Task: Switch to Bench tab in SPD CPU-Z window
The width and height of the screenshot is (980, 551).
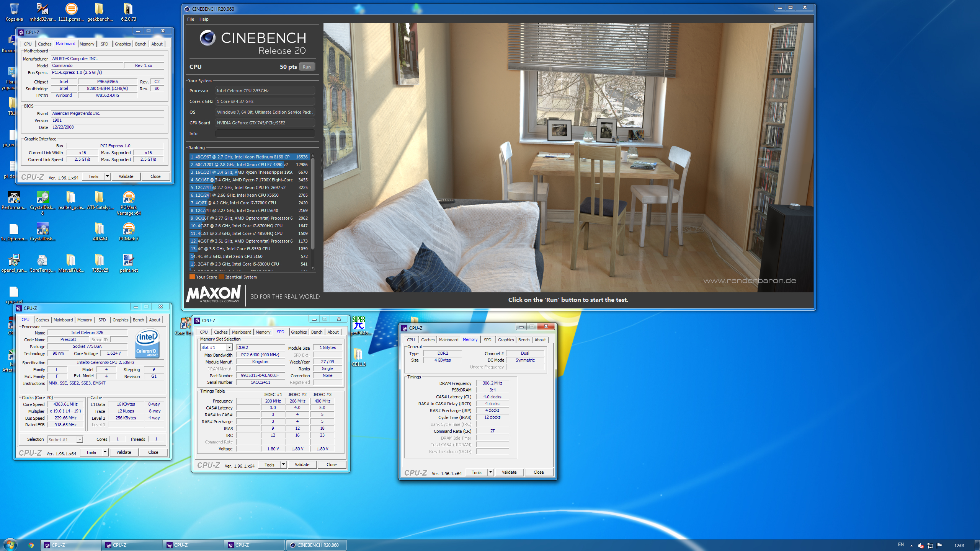Action: click(x=317, y=332)
